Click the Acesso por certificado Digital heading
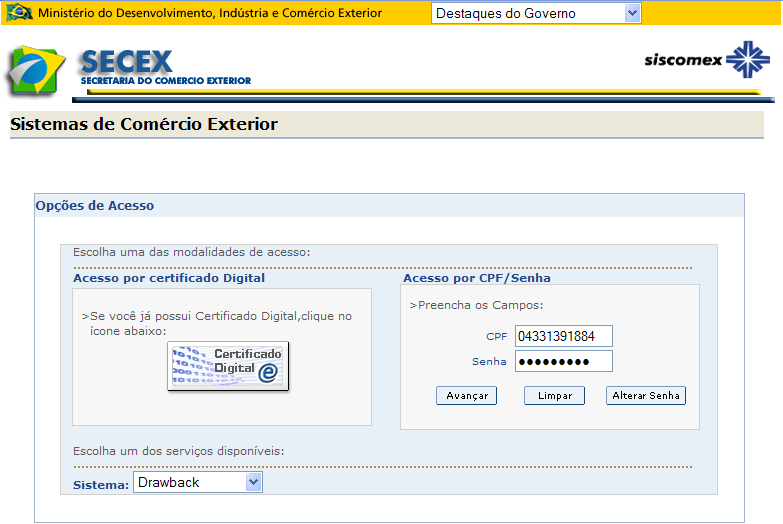783x524 pixels. tap(169, 278)
